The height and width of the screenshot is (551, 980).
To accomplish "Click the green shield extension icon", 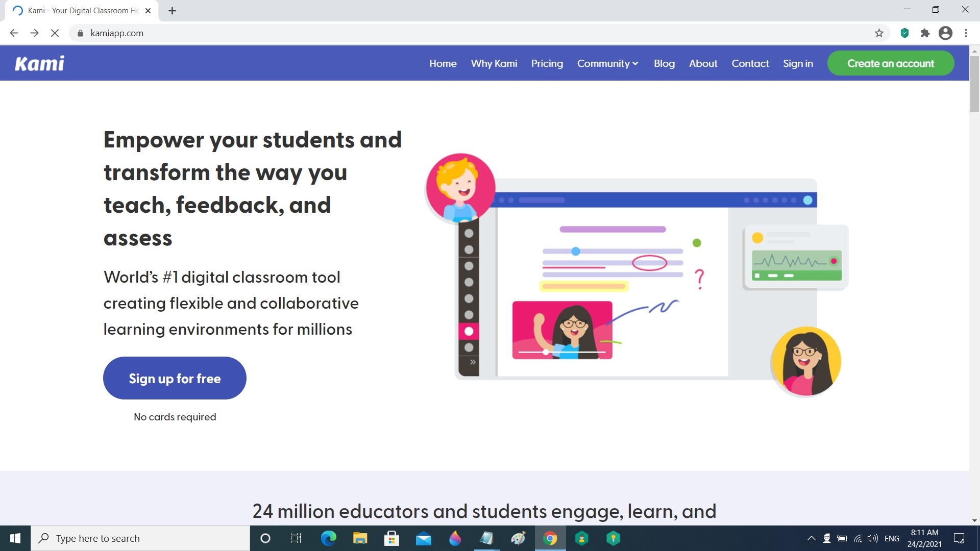I will [x=904, y=33].
